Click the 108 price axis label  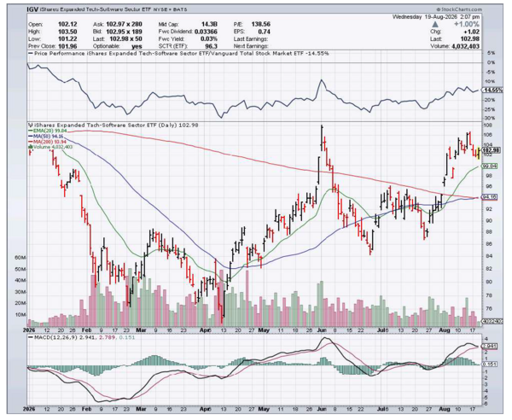pos(488,125)
